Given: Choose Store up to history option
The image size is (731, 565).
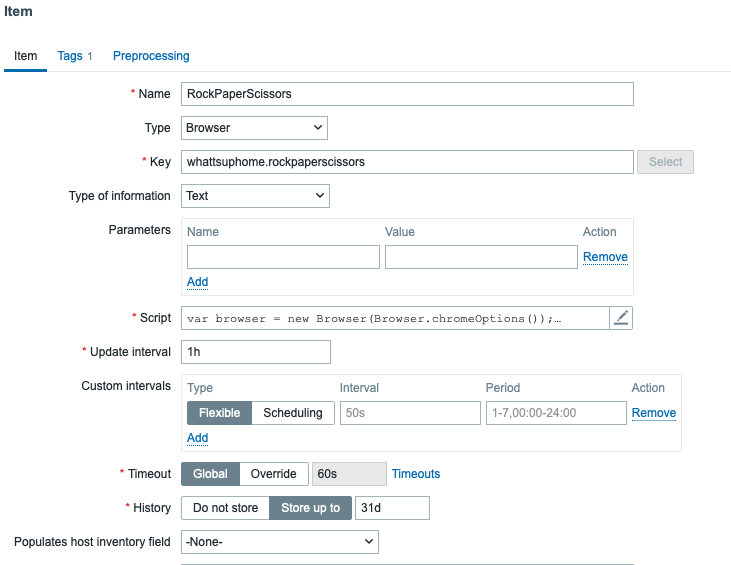Looking at the screenshot, I should click(310, 508).
